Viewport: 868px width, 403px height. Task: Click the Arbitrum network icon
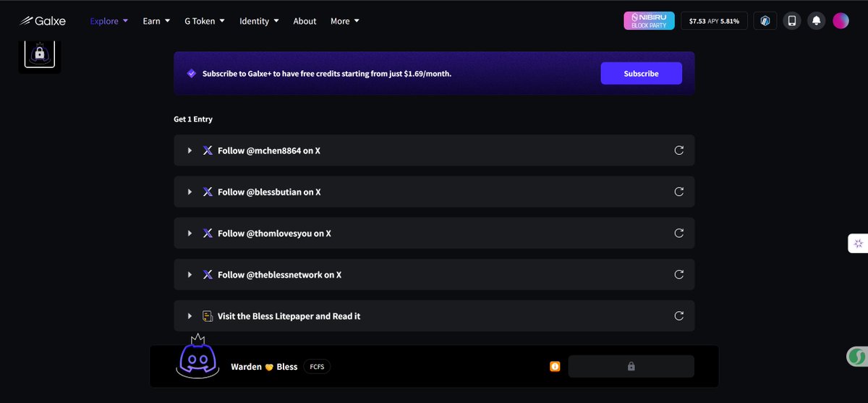tap(765, 21)
